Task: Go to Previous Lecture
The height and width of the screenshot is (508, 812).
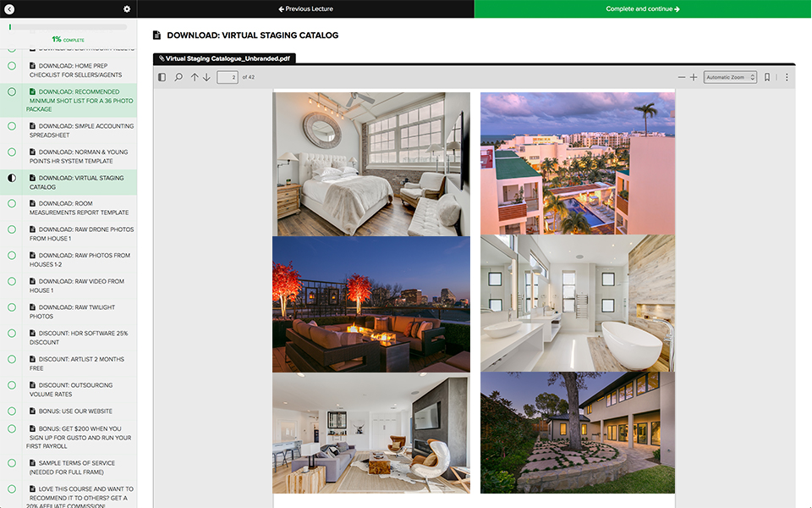Action: 305,8
